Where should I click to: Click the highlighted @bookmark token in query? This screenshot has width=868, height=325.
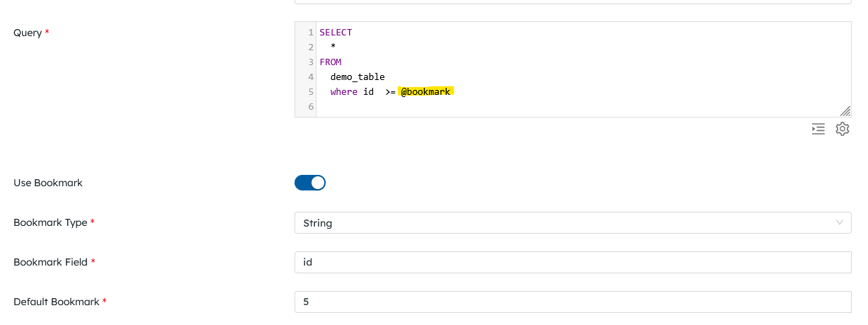click(x=426, y=92)
